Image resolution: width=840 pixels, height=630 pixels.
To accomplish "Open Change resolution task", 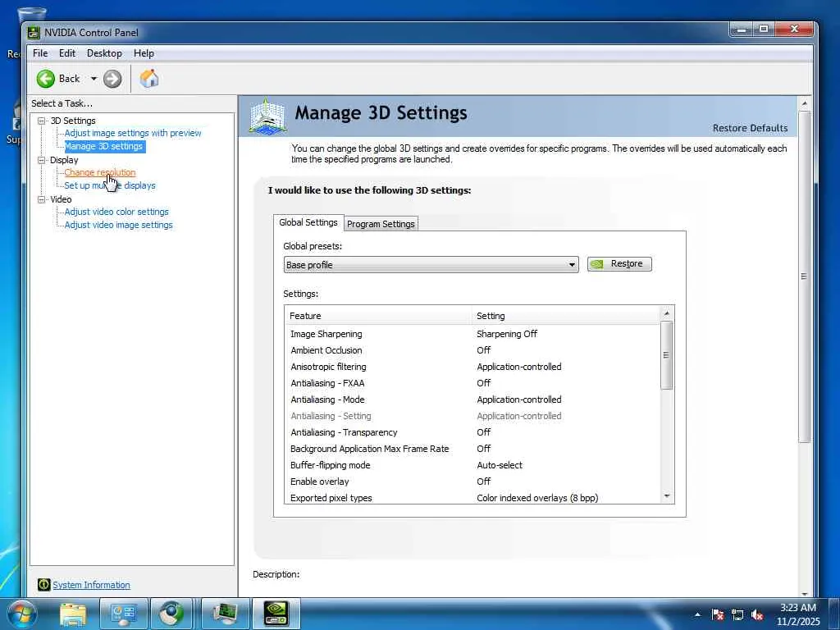I will coord(100,172).
